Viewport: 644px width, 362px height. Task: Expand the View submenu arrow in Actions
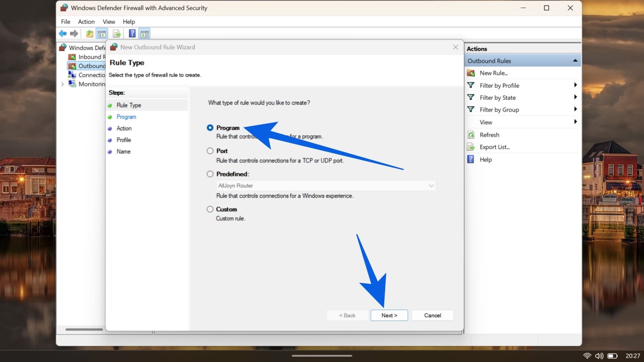tap(575, 122)
